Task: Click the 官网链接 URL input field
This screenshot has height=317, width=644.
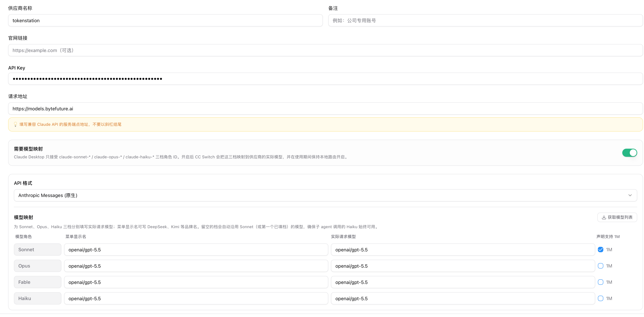Action: pyautogui.click(x=325, y=50)
